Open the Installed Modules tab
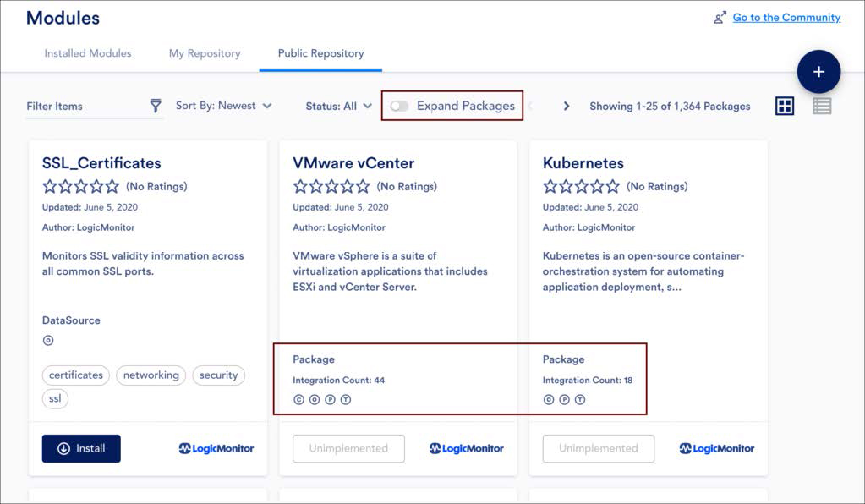 tap(88, 53)
